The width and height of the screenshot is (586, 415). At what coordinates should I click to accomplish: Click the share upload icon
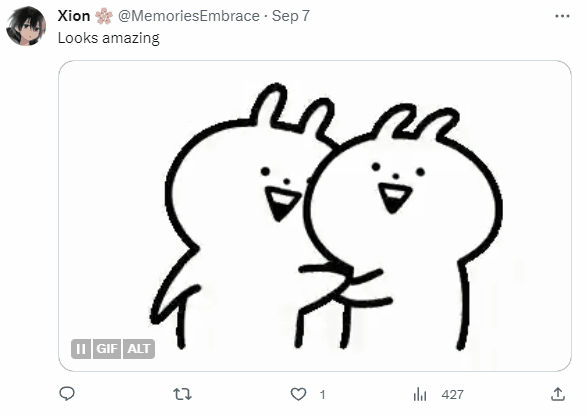coord(558,394)
